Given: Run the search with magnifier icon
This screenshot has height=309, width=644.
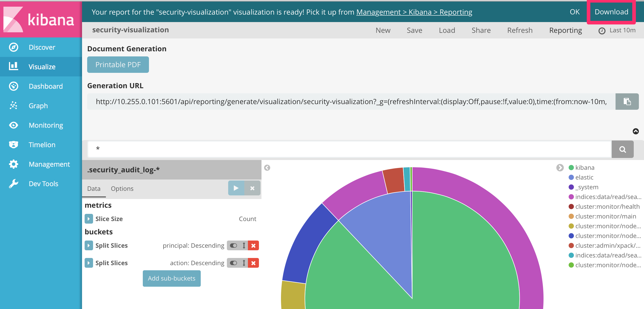Looking at the screenshot, I should [622, 149].
